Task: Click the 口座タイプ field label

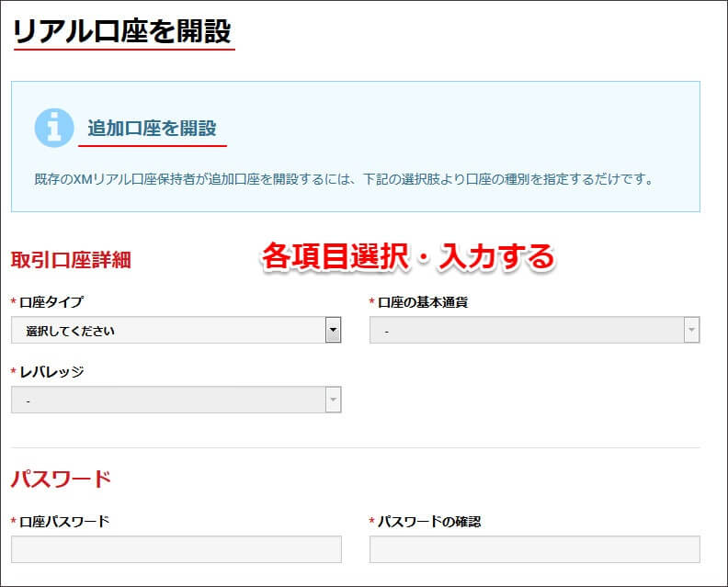Action: point(51,302)
